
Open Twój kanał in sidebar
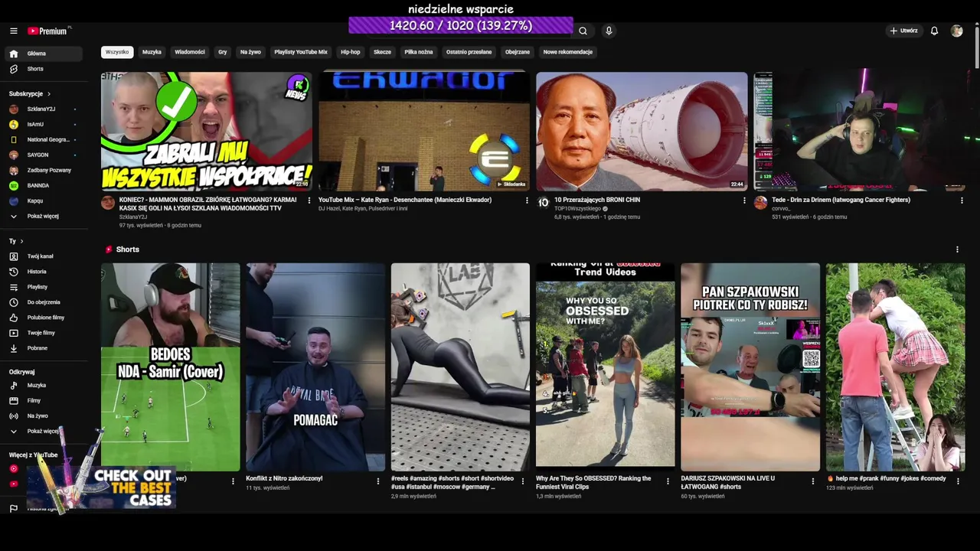42,256
